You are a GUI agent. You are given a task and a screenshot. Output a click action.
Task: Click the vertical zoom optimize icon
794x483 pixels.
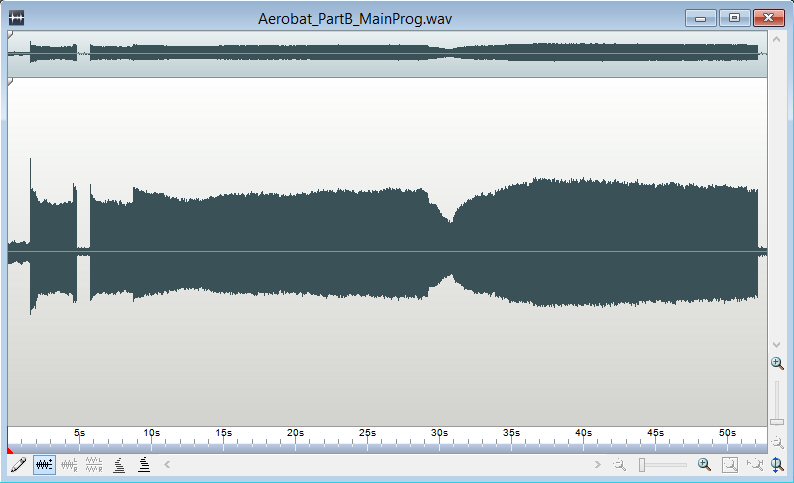pos(777,465)
